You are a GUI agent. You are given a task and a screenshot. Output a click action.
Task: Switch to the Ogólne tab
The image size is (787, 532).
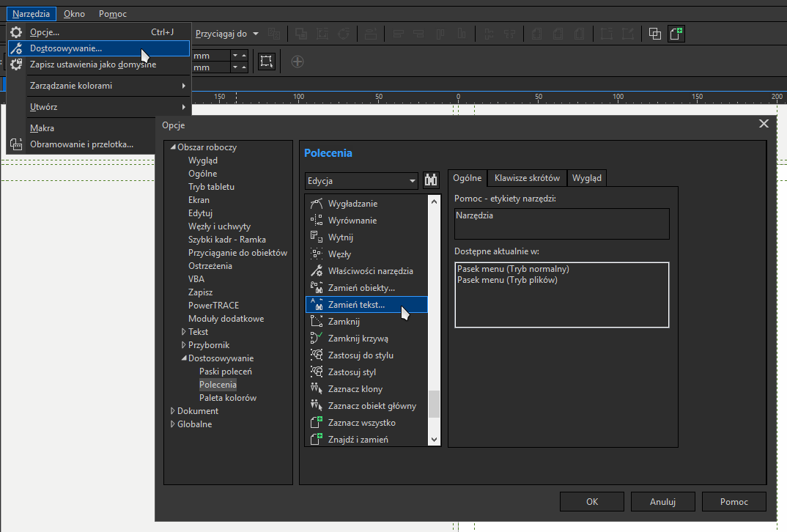468,177
